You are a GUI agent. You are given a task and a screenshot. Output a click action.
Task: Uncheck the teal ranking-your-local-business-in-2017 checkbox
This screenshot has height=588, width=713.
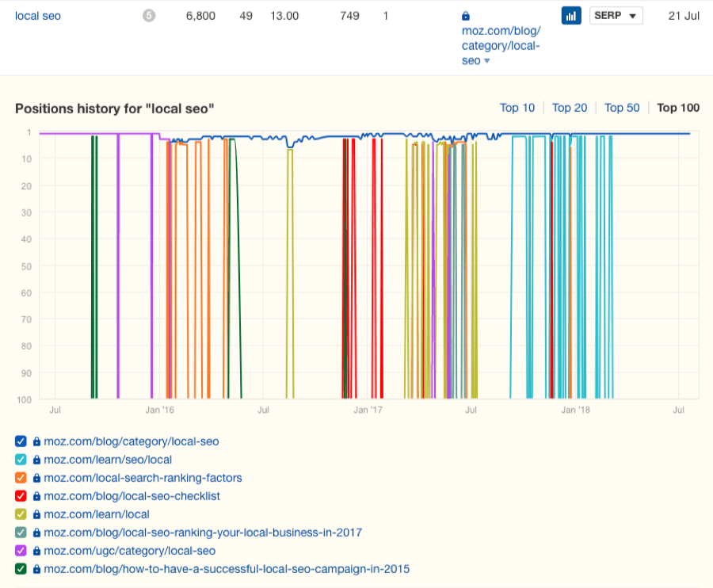[21, 532]
